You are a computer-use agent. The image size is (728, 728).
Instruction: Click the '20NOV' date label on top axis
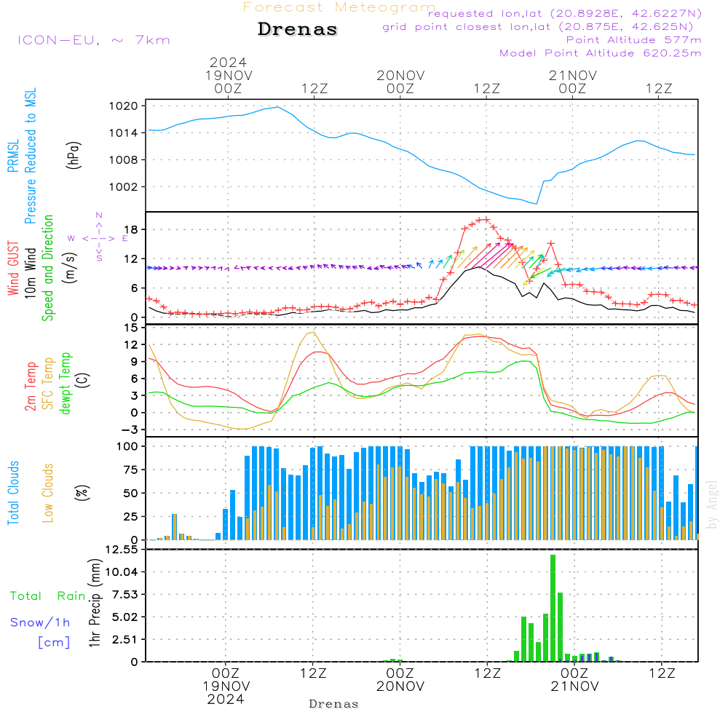tap(400, 76)
